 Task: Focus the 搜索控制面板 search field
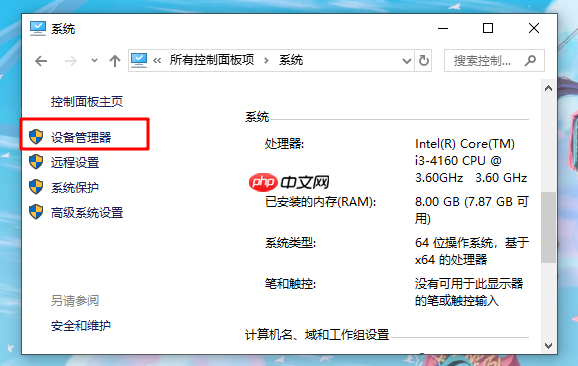[494, 60]
